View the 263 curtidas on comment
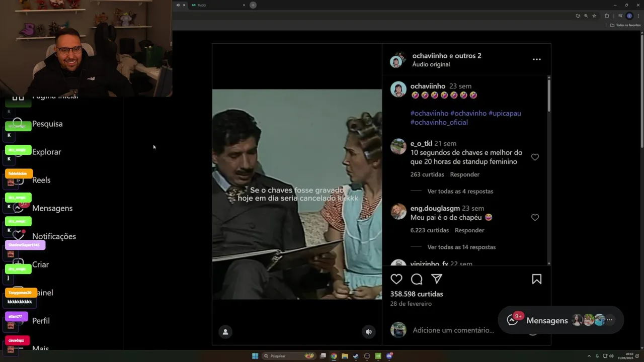 [427, 174]
